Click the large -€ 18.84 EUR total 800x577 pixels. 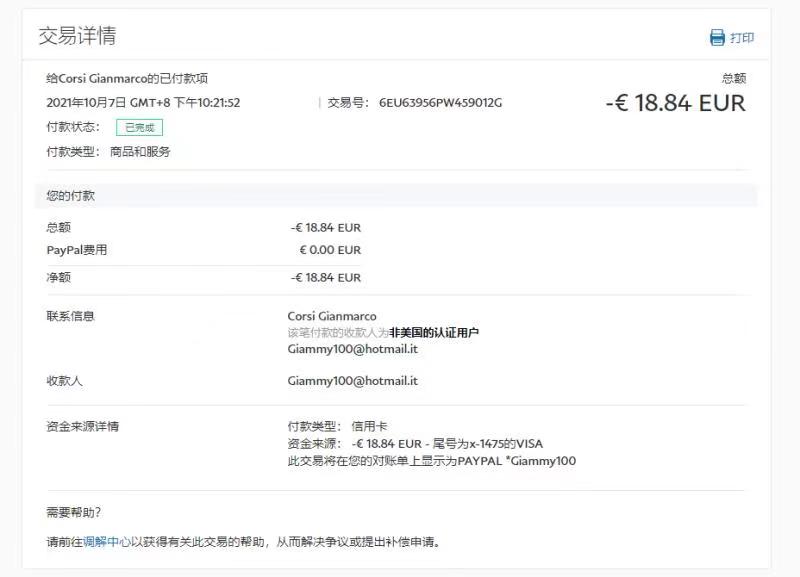click(675, 103)
